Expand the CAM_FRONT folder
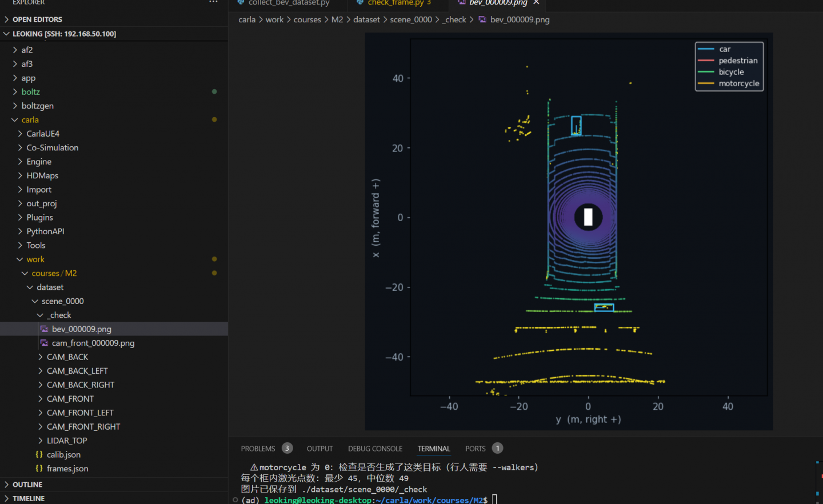This screenshot has height=504, width=823. click(x=70, y=399)
